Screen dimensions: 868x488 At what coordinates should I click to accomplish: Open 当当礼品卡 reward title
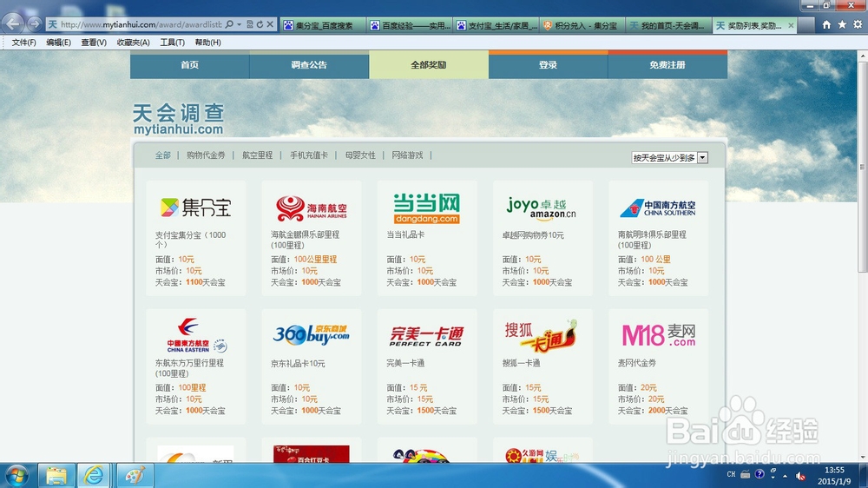405,234
